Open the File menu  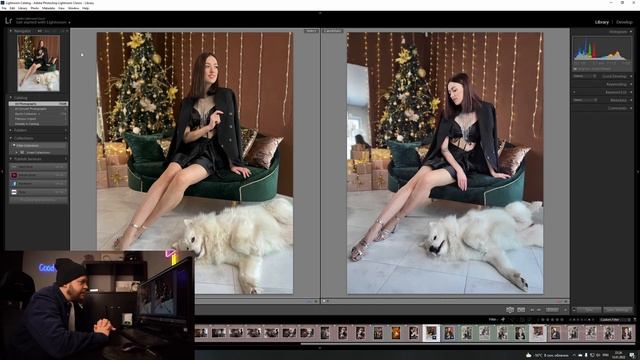click(4, 8)
